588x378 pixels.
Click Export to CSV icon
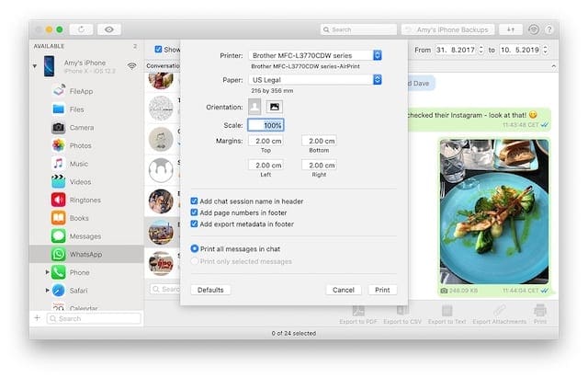pyautogui.click(x=402, y=311)
